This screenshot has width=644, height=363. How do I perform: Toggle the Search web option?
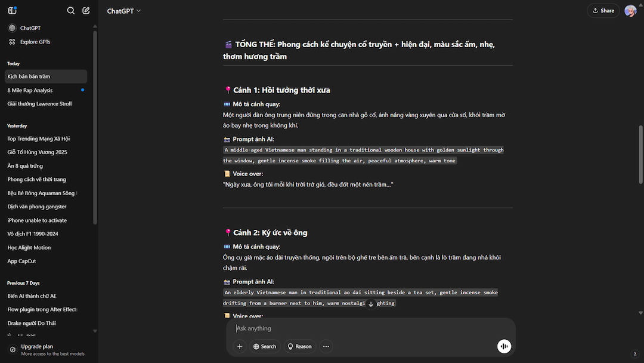265,346
